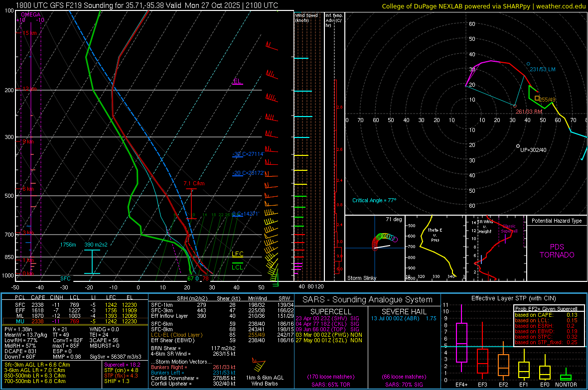Click the '390 m2s2' effective inflow label

tap(96, 245)
